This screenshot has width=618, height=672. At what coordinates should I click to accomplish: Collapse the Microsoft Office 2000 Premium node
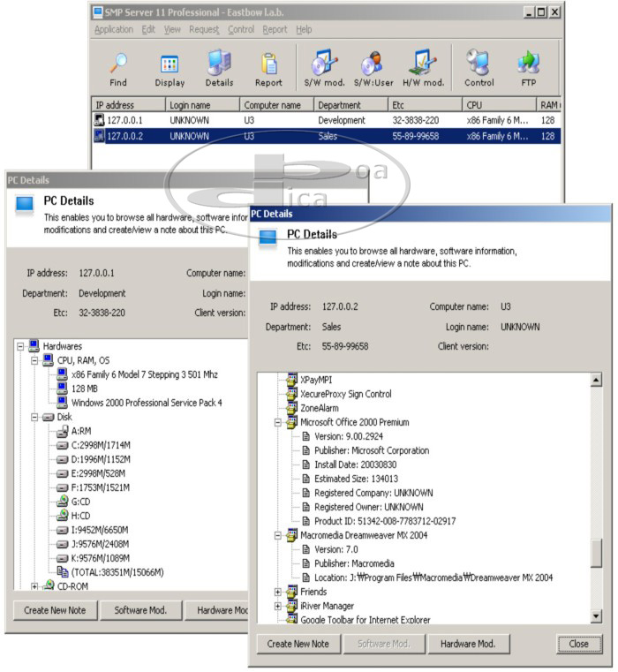[278, 423]
